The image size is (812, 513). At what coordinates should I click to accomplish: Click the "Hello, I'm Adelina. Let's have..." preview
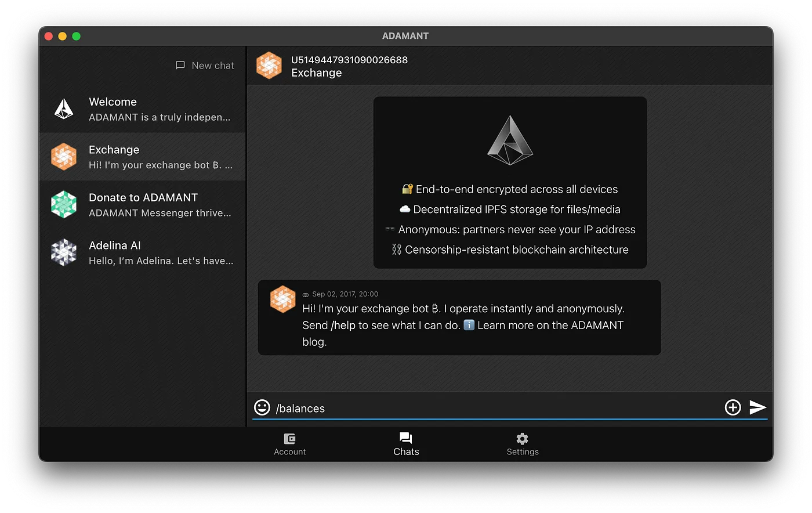(x=161, y=261)
